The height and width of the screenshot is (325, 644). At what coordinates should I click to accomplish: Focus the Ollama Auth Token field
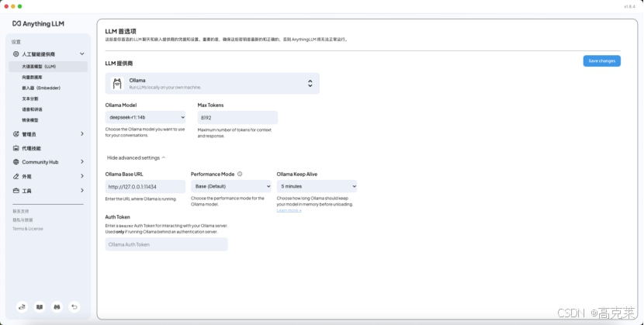point(166,244)
